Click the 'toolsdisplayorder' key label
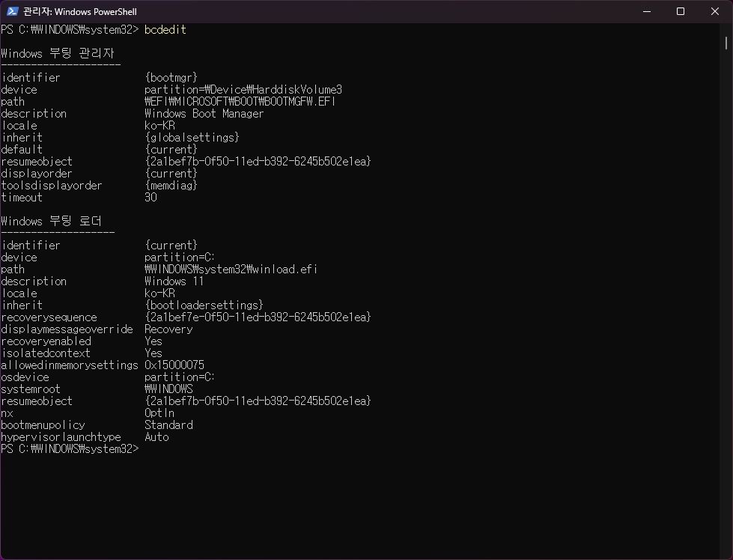 52,186
